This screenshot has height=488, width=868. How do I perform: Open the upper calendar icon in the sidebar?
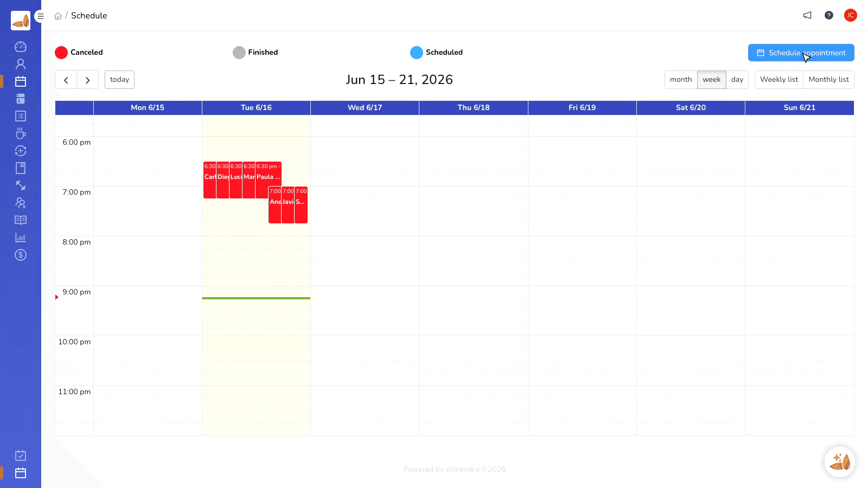tap(21, 81)
